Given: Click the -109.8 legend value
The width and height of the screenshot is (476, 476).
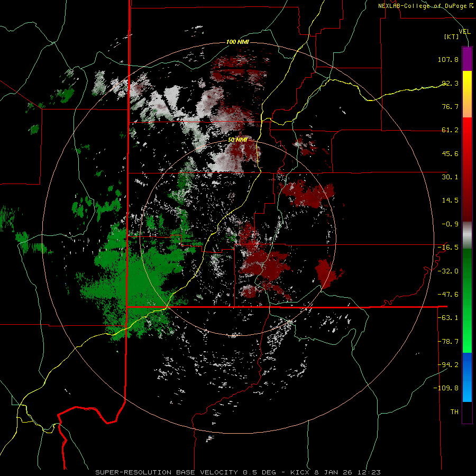Looking at the screenshot, I should (446, 388).
